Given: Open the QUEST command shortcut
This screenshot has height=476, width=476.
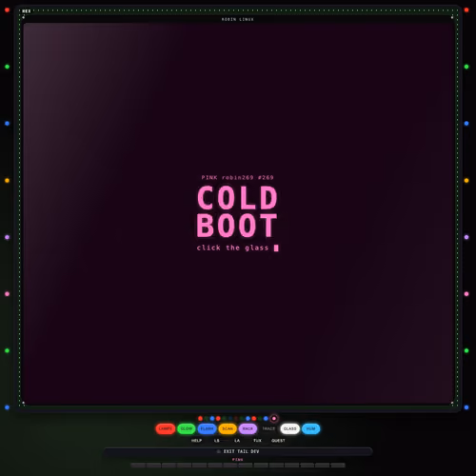Looking at the screenshot, I should pos(278,441).
